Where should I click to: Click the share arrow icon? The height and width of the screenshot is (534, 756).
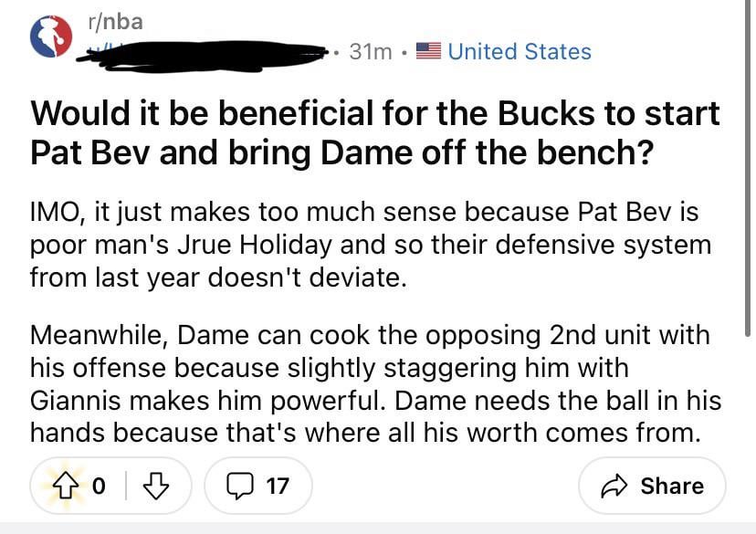pos(615,486)
